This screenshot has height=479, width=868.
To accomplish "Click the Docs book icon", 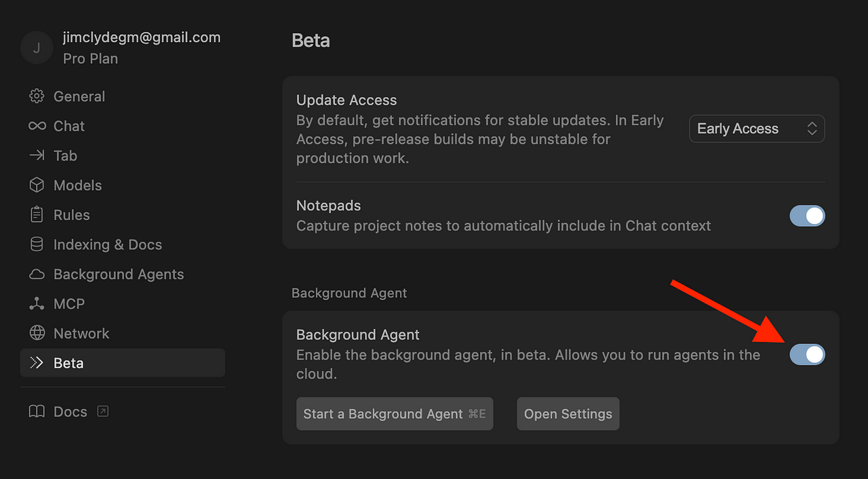I will (x=37, y=412).
